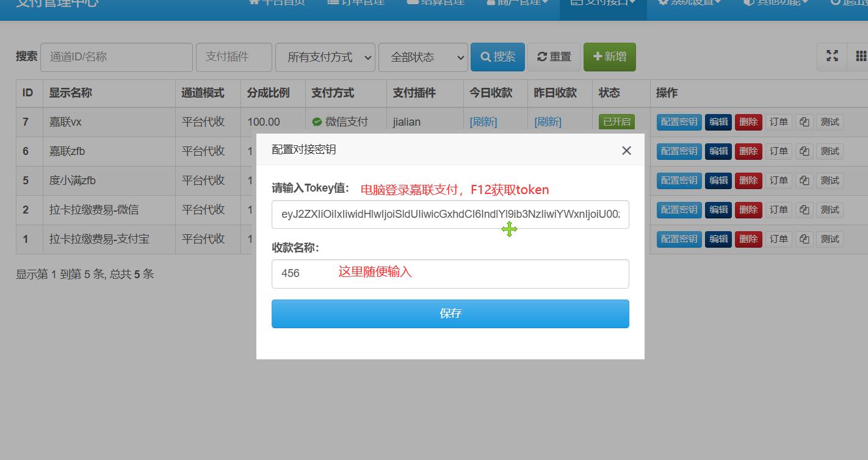Edit the 嘉联vx channel

point(718,122)
